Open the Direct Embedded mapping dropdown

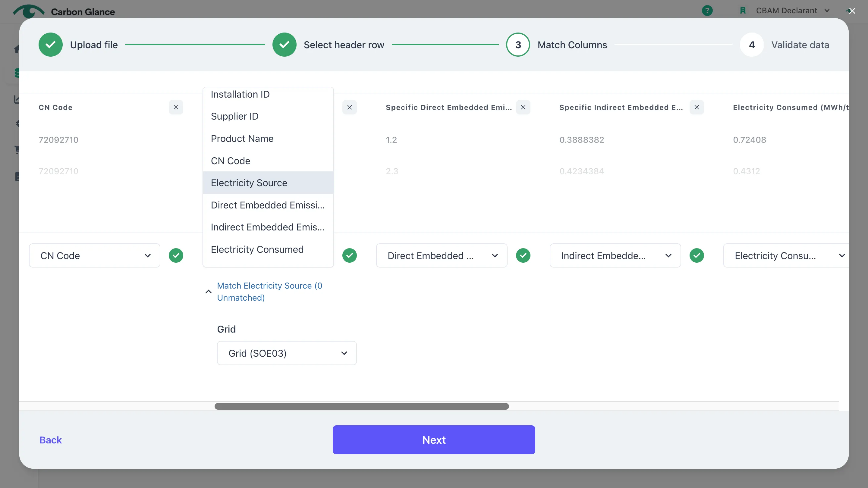pyautogui.click(x=442, y=256)
